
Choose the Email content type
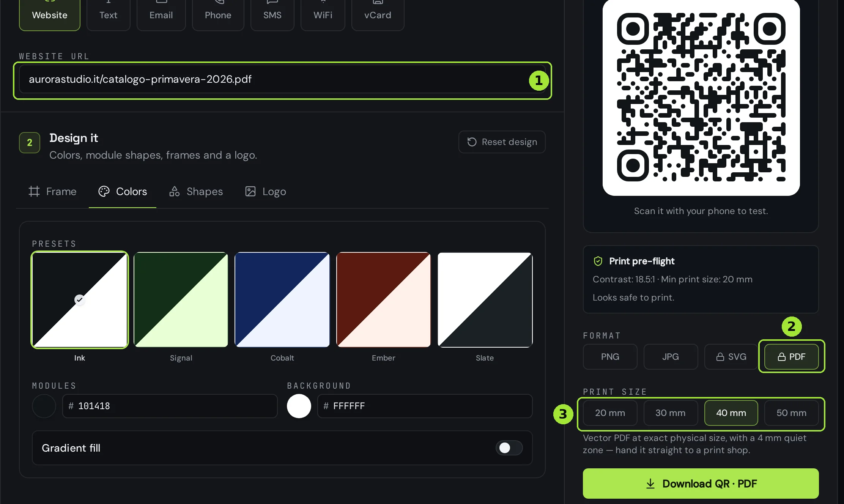tap(161, 15)
